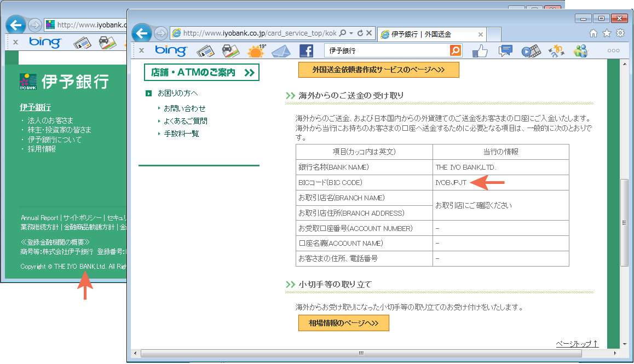Click horizontal scrollbar left arrow
634x364 pixels.
coord(135,353)
